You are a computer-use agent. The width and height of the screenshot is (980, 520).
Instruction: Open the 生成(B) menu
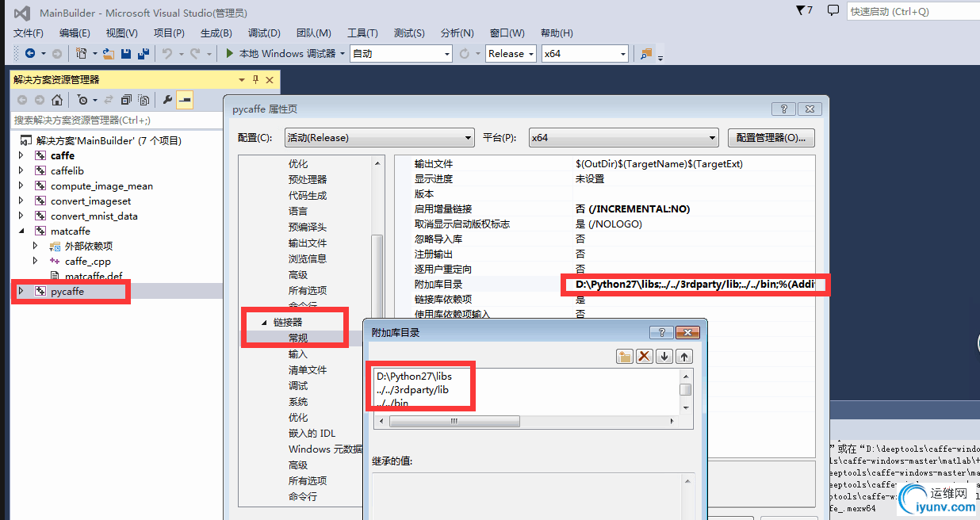pos(216,32)
